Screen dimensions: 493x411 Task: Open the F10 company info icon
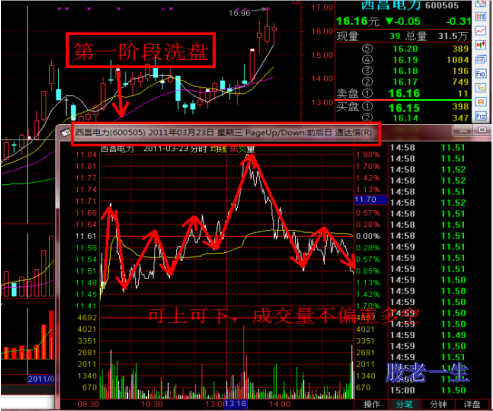(x=480, y=74)
